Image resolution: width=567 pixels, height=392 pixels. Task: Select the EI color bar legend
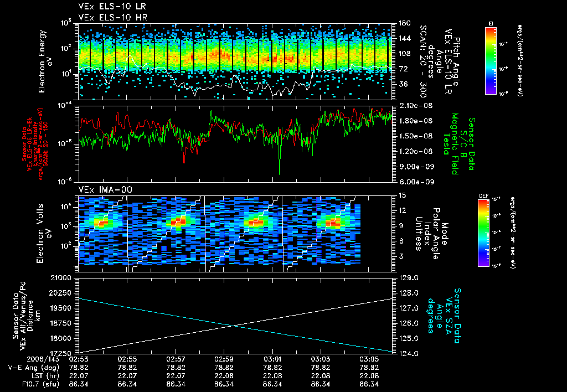[x=491, y=60]
